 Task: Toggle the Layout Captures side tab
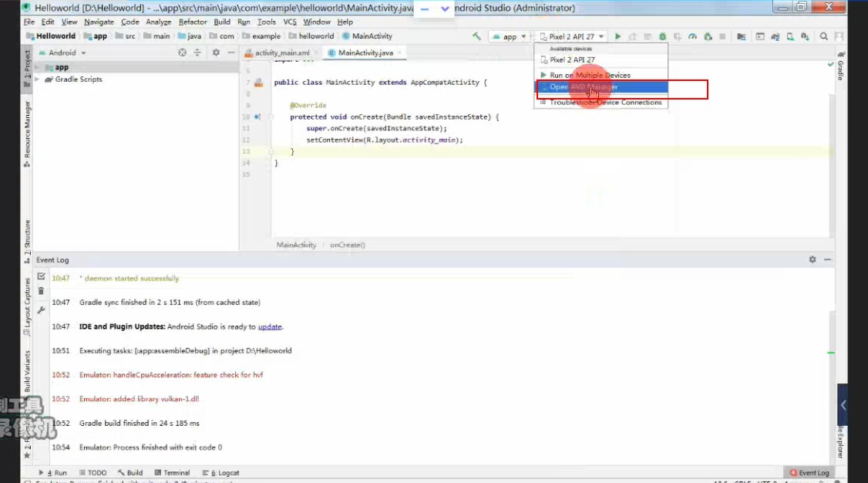click(x=27, y=306)
